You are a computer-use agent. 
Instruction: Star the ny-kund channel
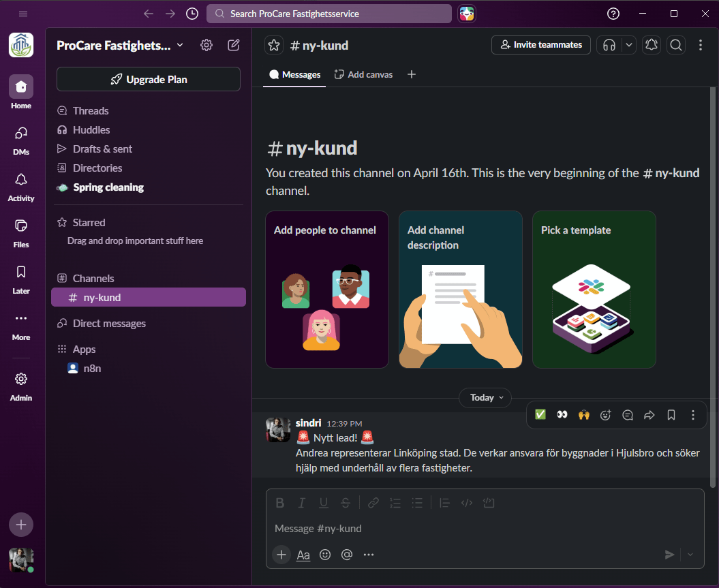click(274, 45)
